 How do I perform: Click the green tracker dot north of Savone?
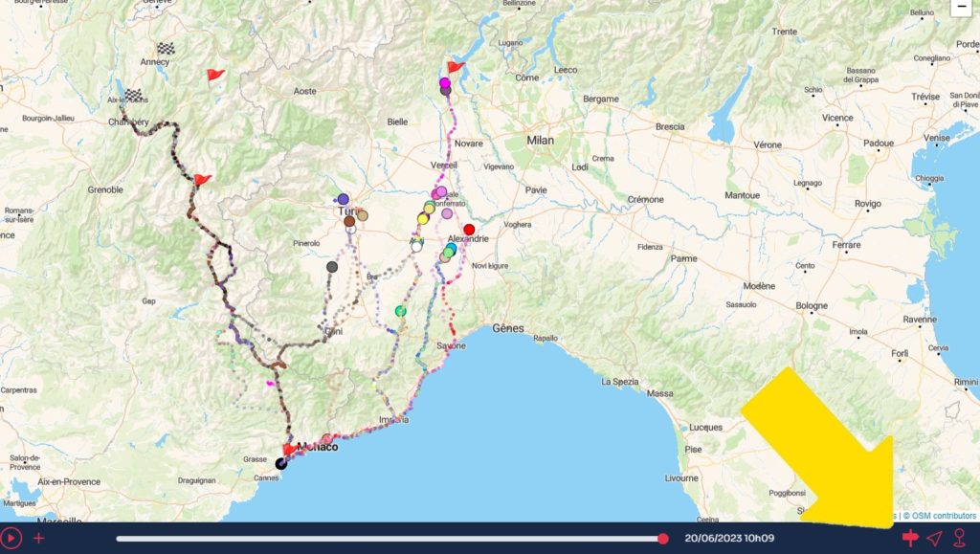tap(400, 310)
